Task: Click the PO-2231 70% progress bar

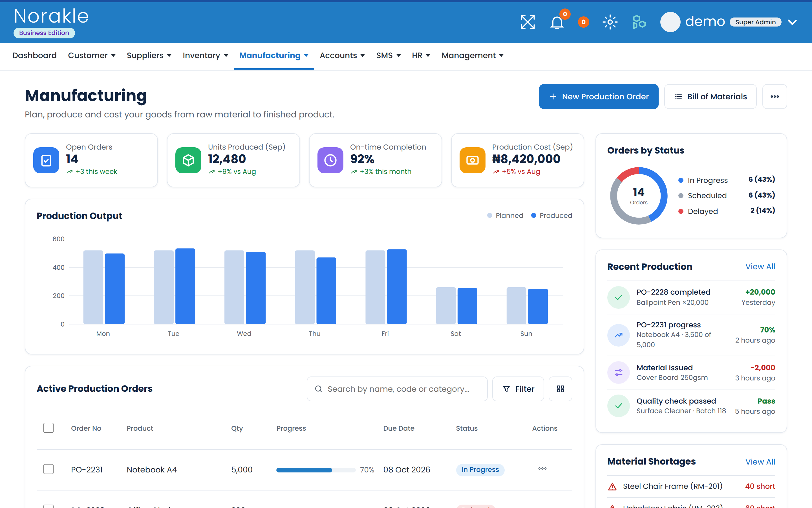Action: [x=316, y=470]
